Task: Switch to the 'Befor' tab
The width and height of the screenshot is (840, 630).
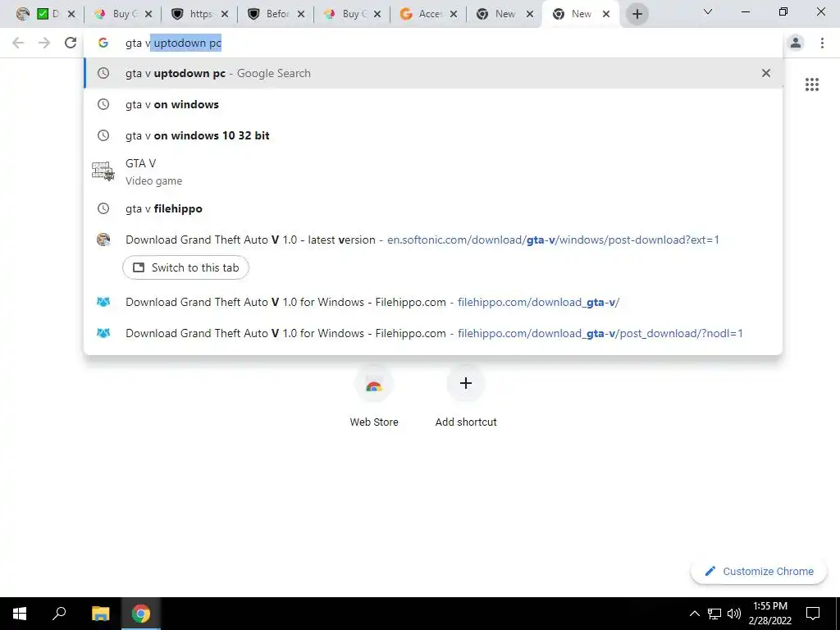Action: tap(276, 14)
